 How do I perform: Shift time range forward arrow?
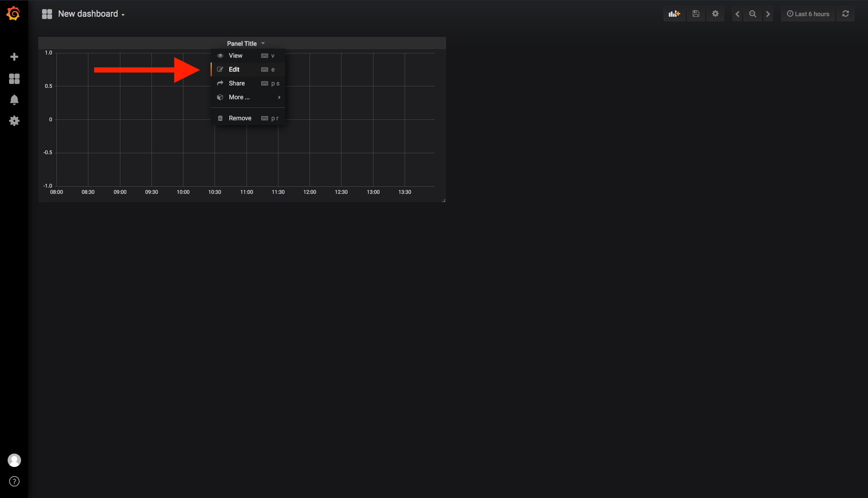[768, 14]
